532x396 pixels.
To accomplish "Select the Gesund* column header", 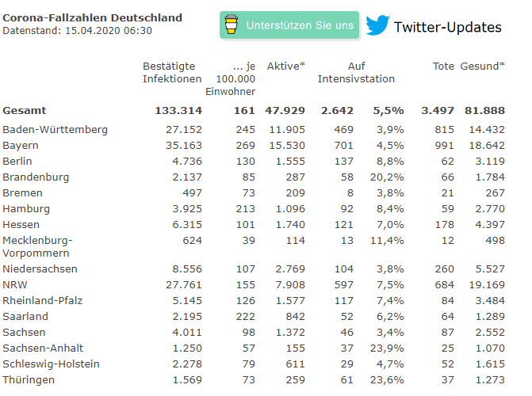I will (x=482, y=66).
